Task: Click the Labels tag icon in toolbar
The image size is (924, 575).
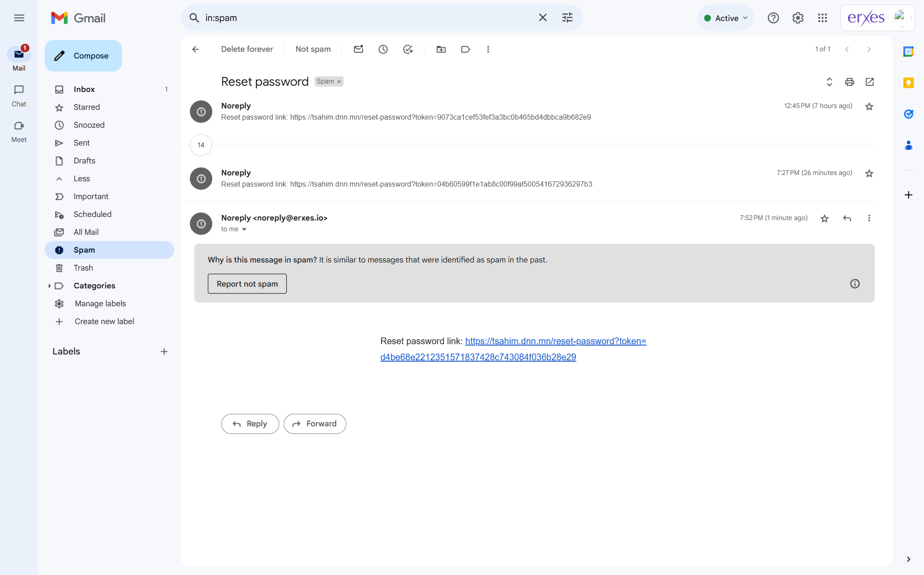Action: pos(466,49)
